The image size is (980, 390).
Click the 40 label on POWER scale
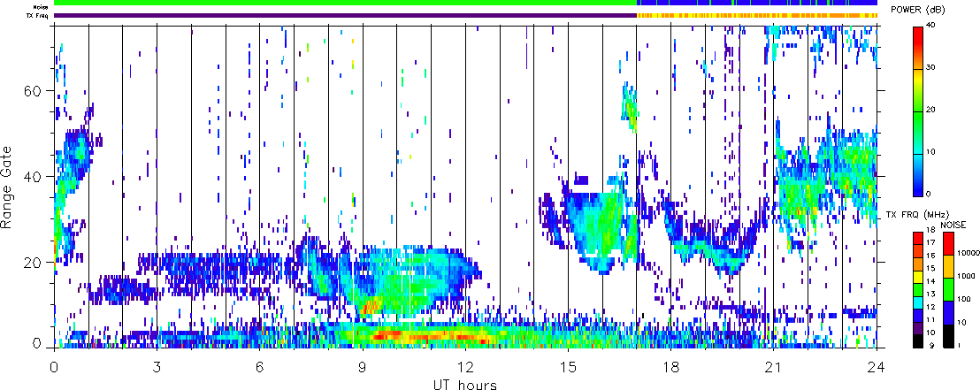click(932, 27)
